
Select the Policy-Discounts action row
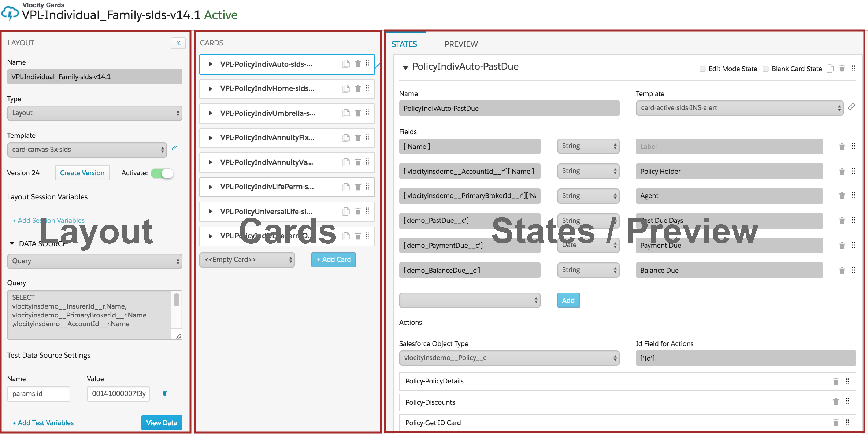point(627,402)
